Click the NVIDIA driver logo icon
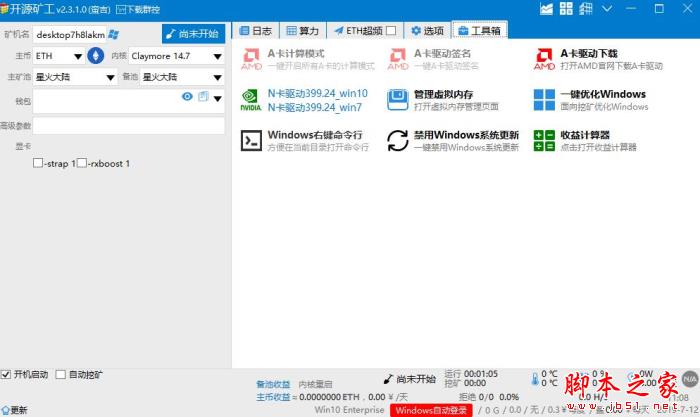The image size is (700, 417). pyautogui.click(x=251, y=100)
